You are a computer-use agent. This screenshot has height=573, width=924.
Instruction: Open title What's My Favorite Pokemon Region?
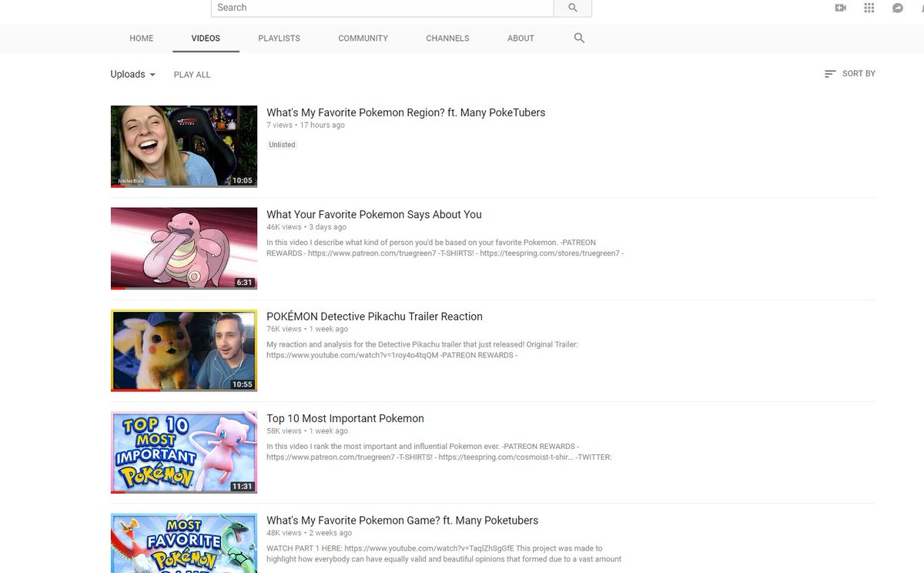click(x=406, y=112)
